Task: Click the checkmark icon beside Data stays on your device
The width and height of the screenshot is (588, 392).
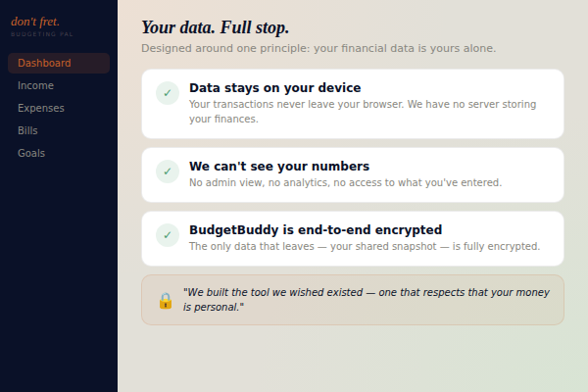Action: (x=168, y=93)
